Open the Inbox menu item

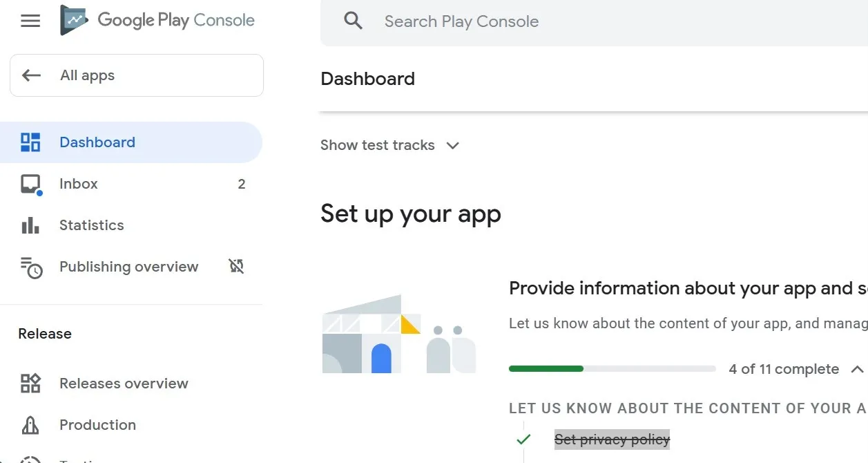pos(131,184)
